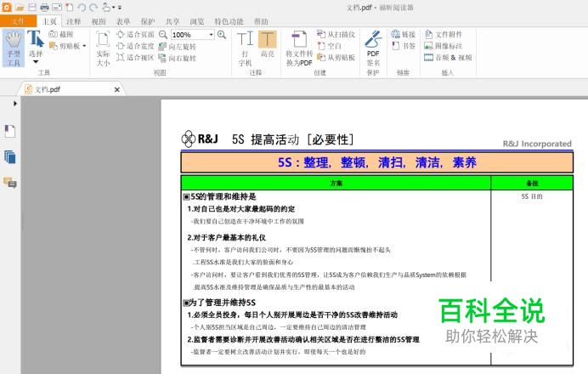Click Fit Page (适合页面) button
The height and width of the screenshot is (374, 588).
point(134,34)
